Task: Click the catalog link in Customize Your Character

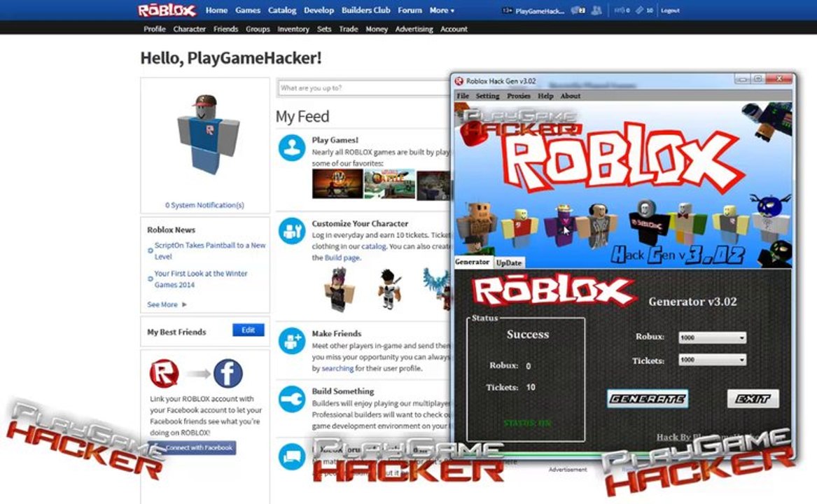Action: [x=374, y=246]
